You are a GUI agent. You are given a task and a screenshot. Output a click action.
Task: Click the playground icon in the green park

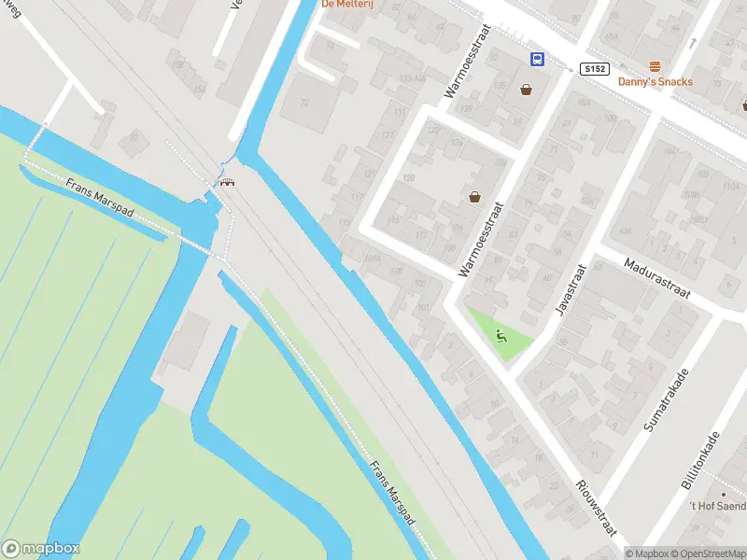pos(500,336)
